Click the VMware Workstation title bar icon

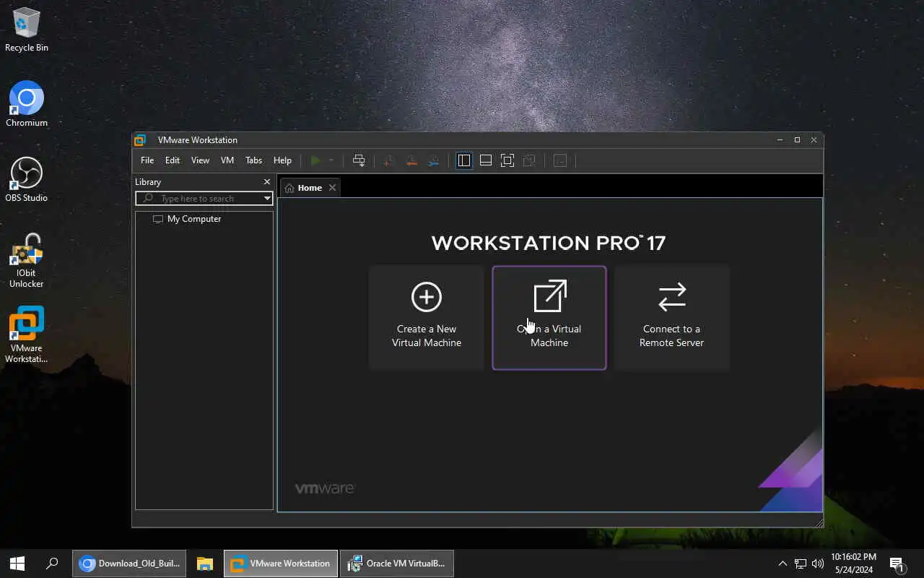pyautogui.click(x=141, y=140)
